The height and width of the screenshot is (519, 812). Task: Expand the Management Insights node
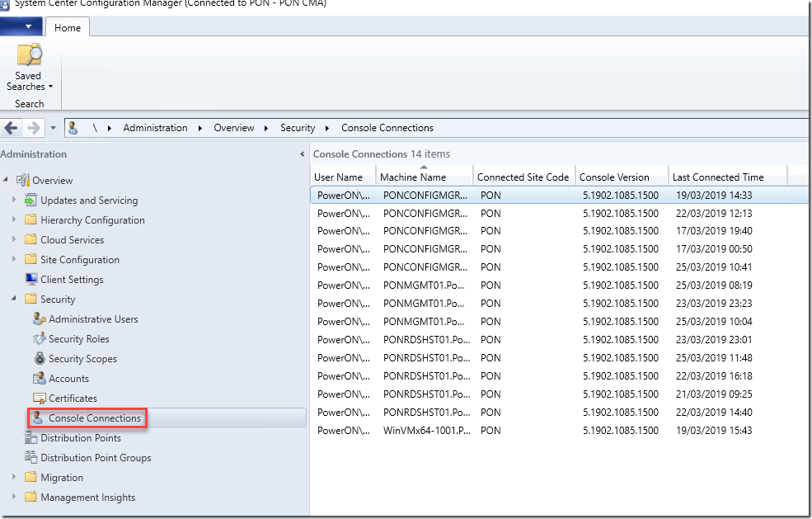click(14, 498)
